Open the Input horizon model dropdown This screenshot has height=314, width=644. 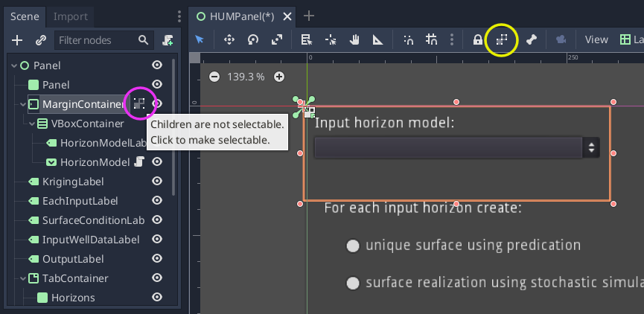click(x=456, y=148)
